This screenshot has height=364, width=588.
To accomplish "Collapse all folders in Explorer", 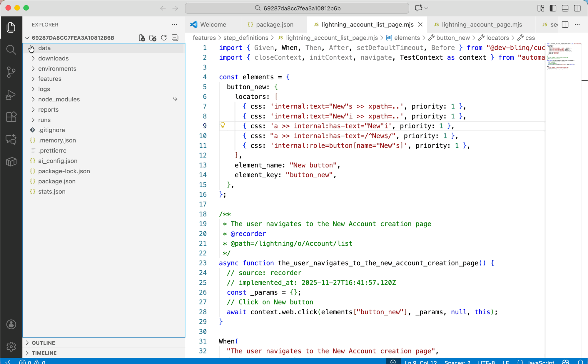I will click(x=175, y=38).
